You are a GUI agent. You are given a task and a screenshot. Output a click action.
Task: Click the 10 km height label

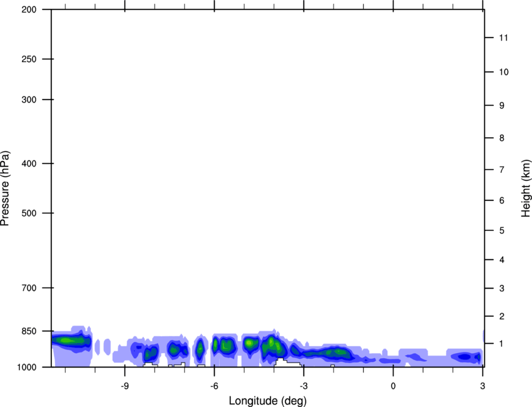(x=504, y=72)
